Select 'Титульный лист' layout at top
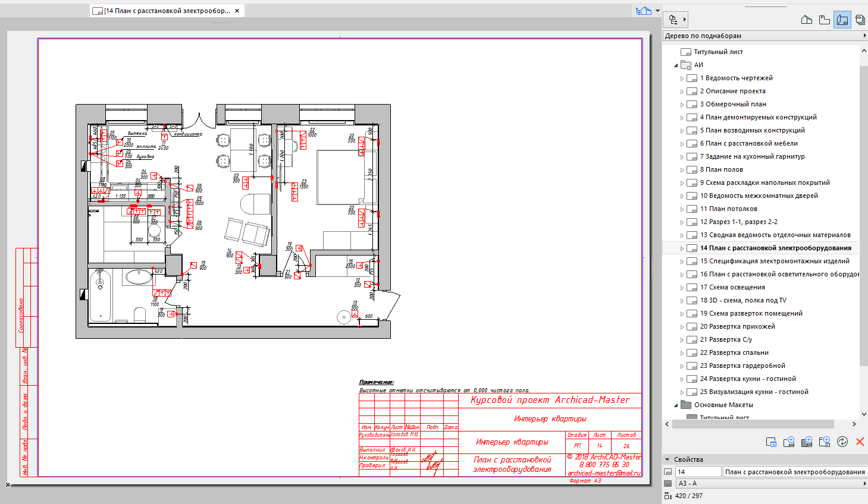Image resolution: width=868 pixels, height=504 pixels. click(x=718, y=52)
